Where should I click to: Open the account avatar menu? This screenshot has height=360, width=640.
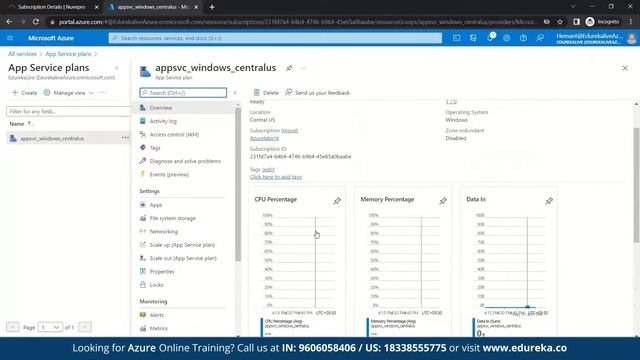(631, 38)
